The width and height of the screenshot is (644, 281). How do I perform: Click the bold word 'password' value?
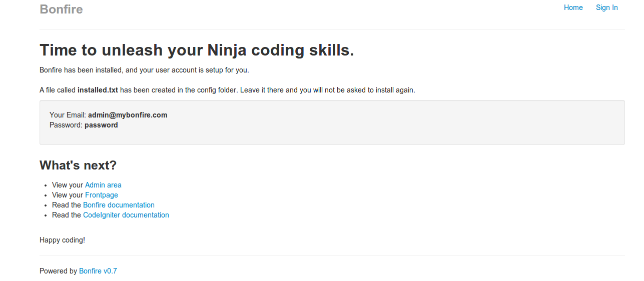pos(101,125)
